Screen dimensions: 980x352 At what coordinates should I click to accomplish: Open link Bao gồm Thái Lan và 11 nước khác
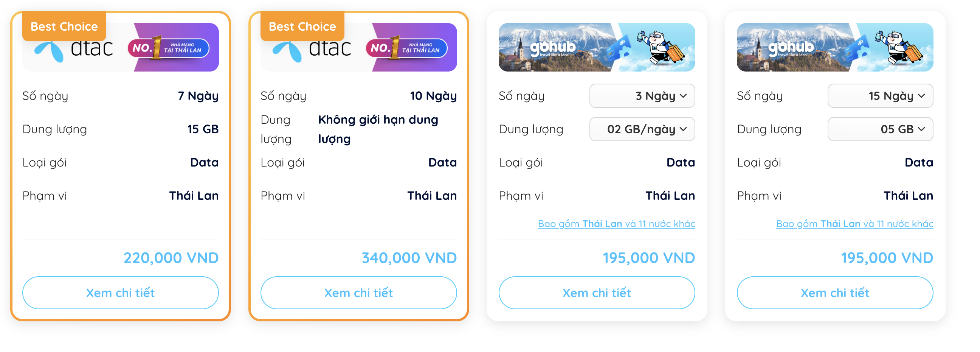pyautogui.click(x=616, y=224)
